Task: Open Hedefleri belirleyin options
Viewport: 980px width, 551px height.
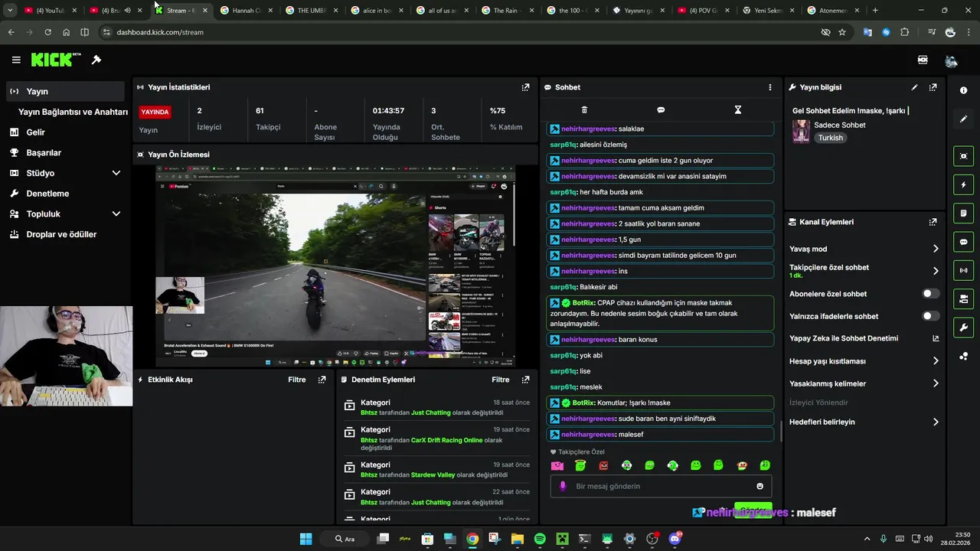Action: click(864, 422)
